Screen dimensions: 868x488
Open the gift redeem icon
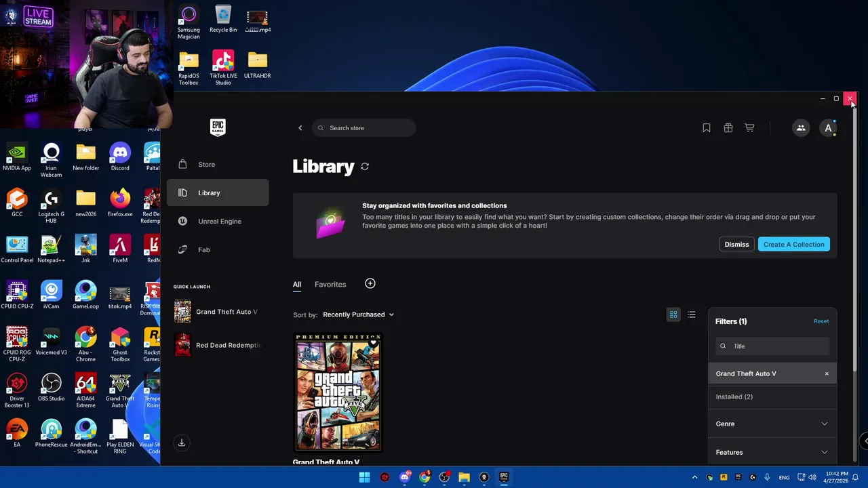click(x=728, y=128)
